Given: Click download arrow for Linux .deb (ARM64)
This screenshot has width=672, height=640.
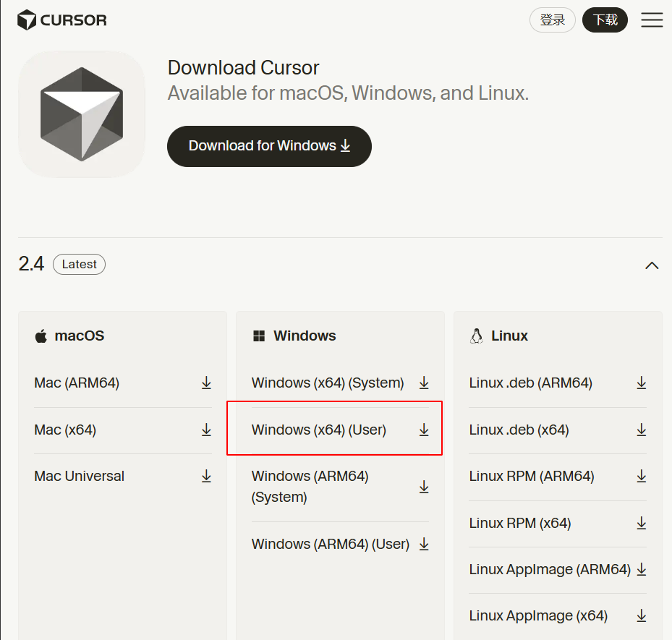Looking at the screenshot, I should pyautogui.click(x=642, y=383).
